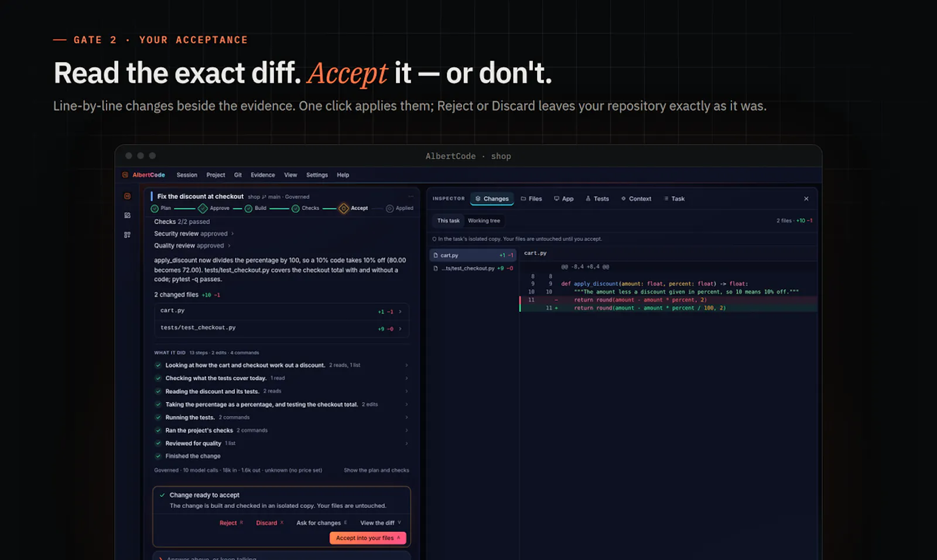
Task: Switch to the Context inspector tab
Action: point(637,199)
